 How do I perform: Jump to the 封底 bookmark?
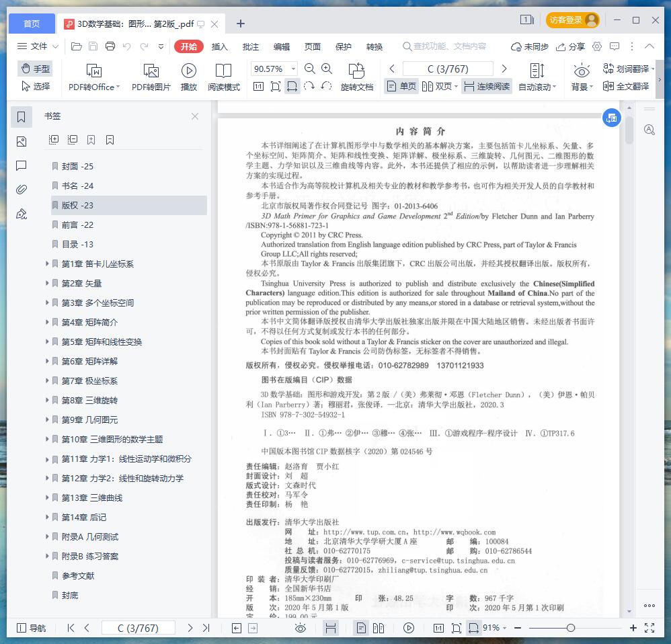click(x=70, y=595)
